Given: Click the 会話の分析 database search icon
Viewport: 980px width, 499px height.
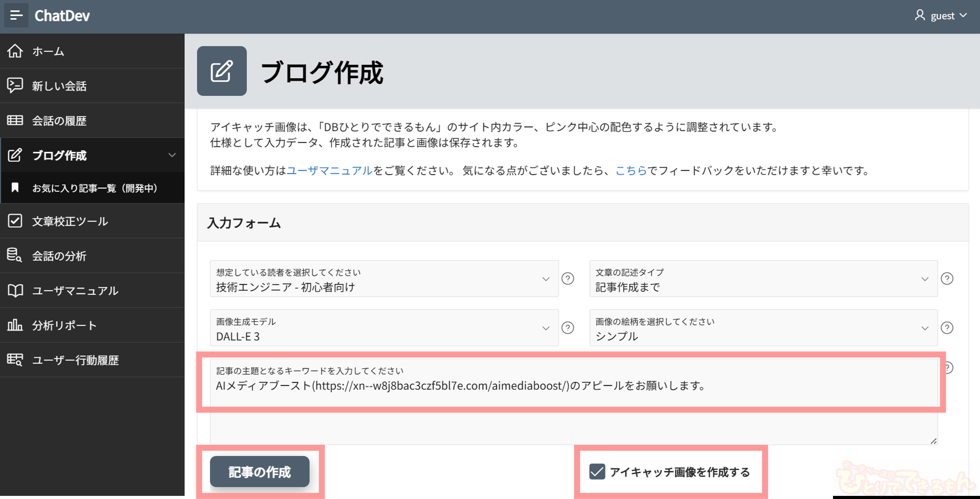Looking at the screenshot, I should [14, 255].
